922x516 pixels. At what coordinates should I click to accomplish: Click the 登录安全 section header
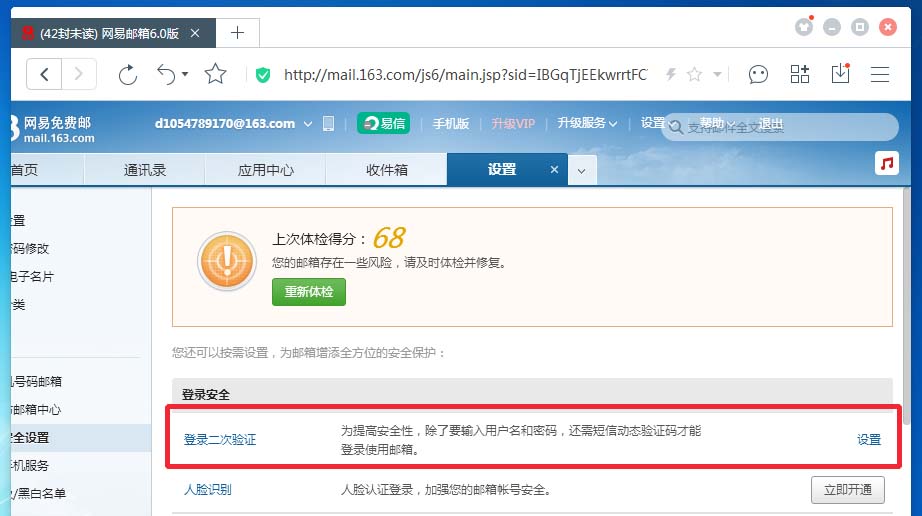[x=205, y=394]
